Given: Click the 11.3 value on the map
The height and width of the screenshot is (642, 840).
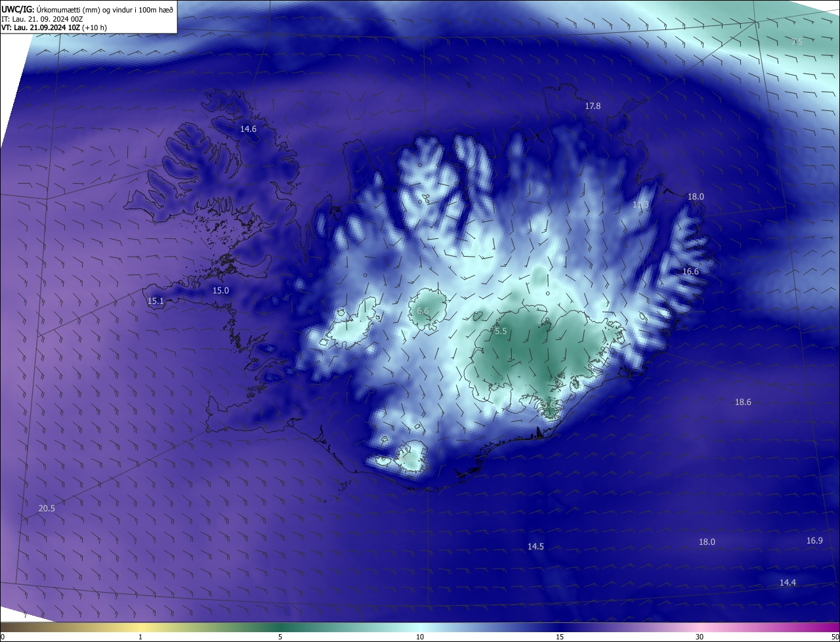Looking at the screenshot, I should (640, 205).
